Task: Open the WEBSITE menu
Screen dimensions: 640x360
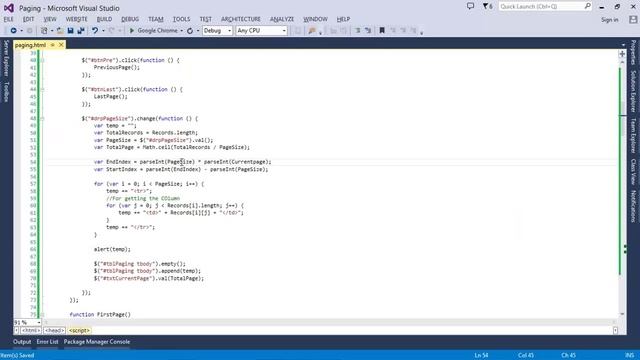Action: click(77, 19)
